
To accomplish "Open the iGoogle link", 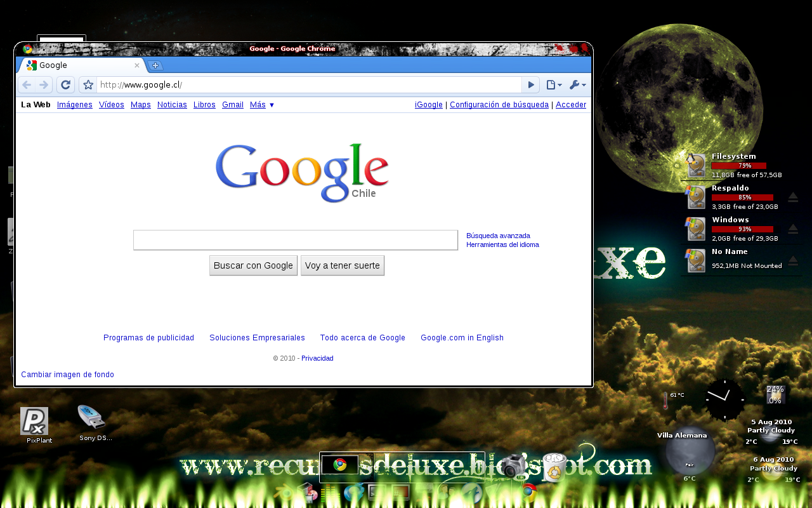I will tap(429, 105).
